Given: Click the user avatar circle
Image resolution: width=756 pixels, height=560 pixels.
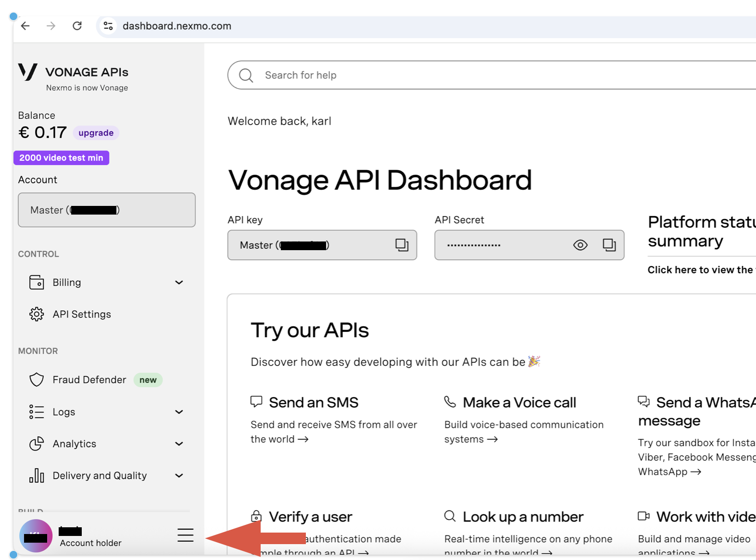Looking at the screenshot, I should [36, 535].
